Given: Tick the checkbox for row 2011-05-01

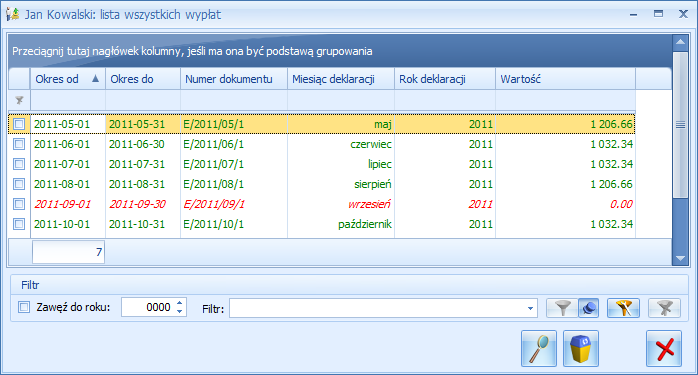Looking at the screenshot, I should 19,124.
